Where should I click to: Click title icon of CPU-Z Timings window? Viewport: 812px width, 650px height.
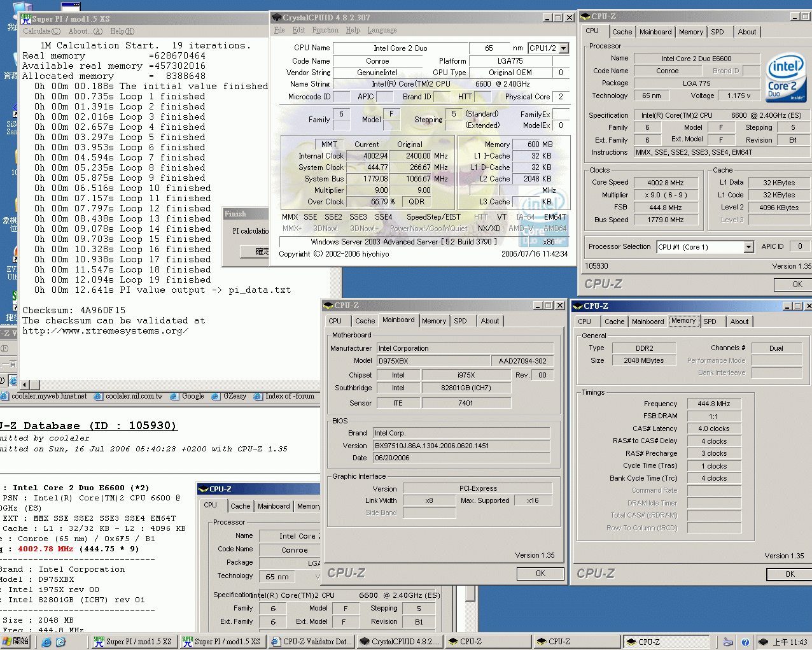click(x=578, y=306)
